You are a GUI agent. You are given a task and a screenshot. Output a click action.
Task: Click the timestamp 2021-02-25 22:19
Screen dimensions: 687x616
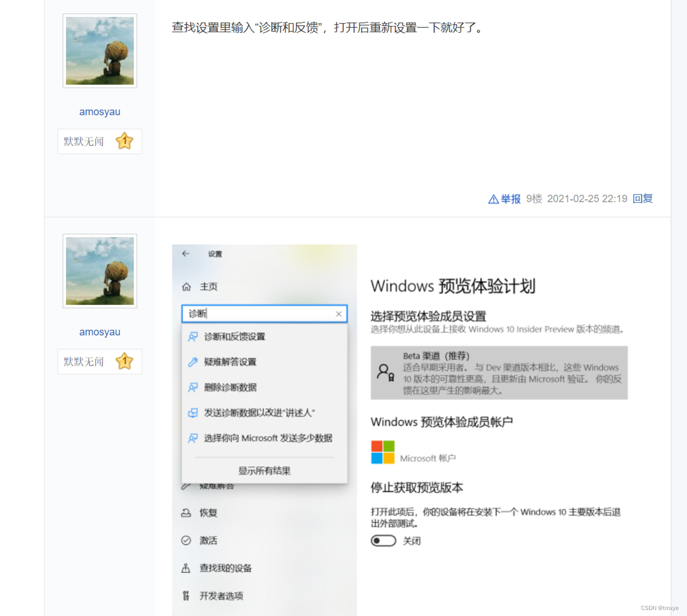coord(587,199)
